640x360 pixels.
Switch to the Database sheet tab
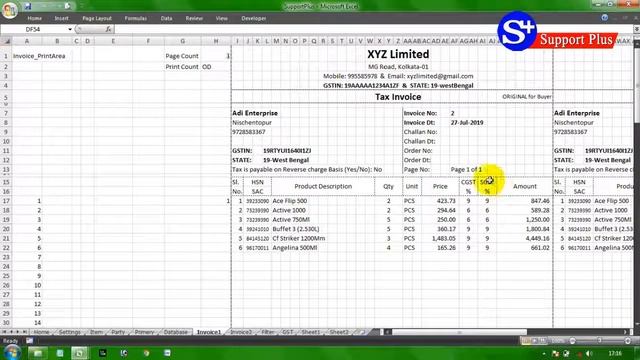click(176, 332)
